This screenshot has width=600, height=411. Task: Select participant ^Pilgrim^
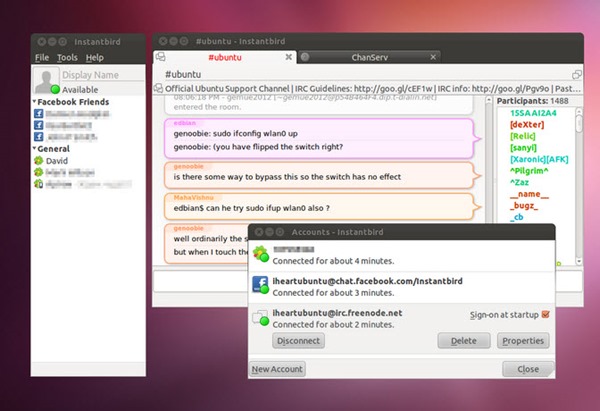pos(529,171)
